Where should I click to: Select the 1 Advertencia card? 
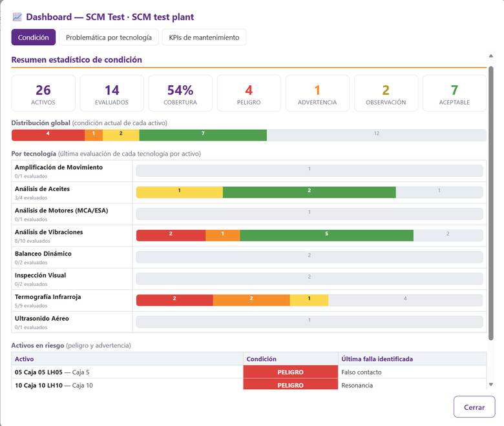(317, 94)
